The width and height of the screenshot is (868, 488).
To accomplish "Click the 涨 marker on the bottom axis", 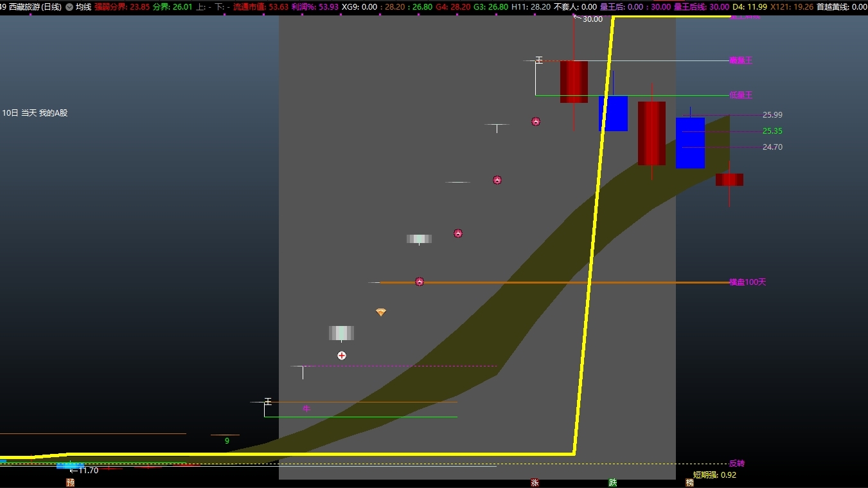I will point(535,482).
